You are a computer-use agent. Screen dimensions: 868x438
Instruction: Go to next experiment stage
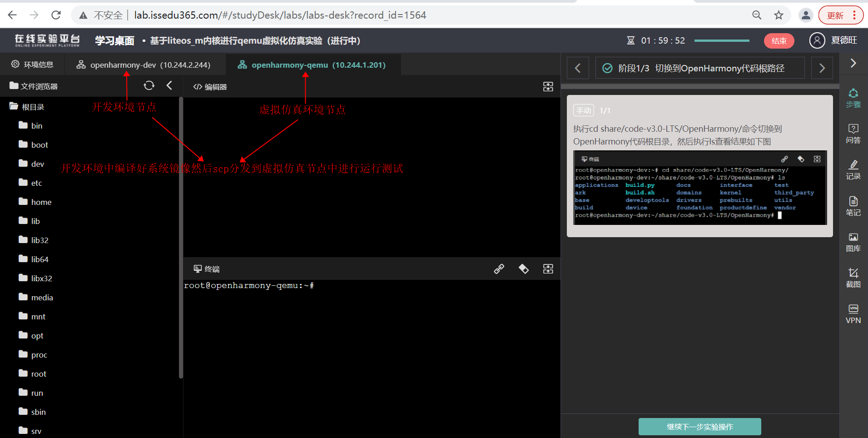(x=822, y=68)
